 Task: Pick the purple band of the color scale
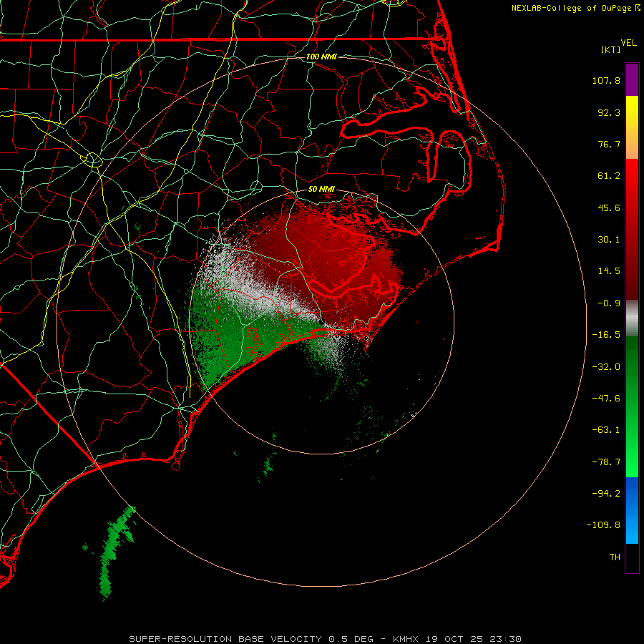click(632, 79)
